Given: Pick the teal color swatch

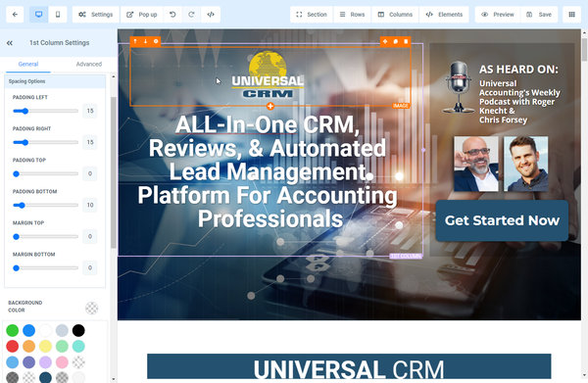Looking at the screenshot, I should click(78, 347).
